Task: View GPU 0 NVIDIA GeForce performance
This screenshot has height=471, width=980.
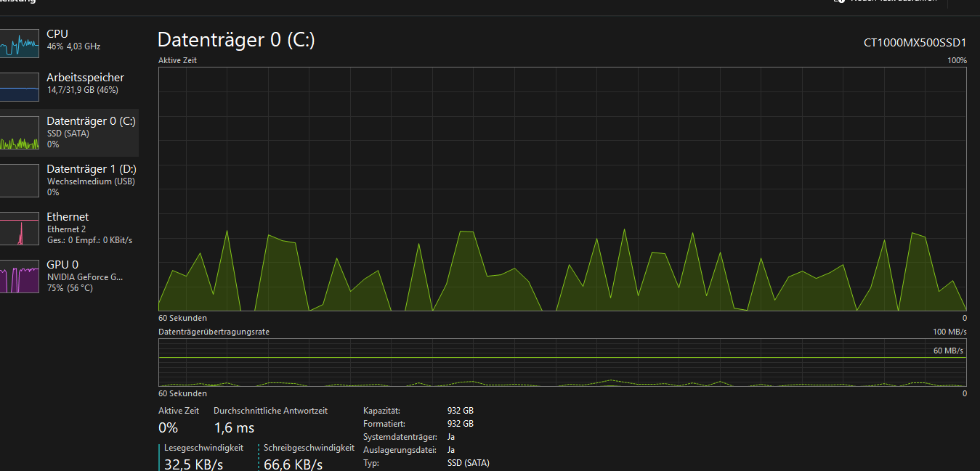Action: [69, 276]
